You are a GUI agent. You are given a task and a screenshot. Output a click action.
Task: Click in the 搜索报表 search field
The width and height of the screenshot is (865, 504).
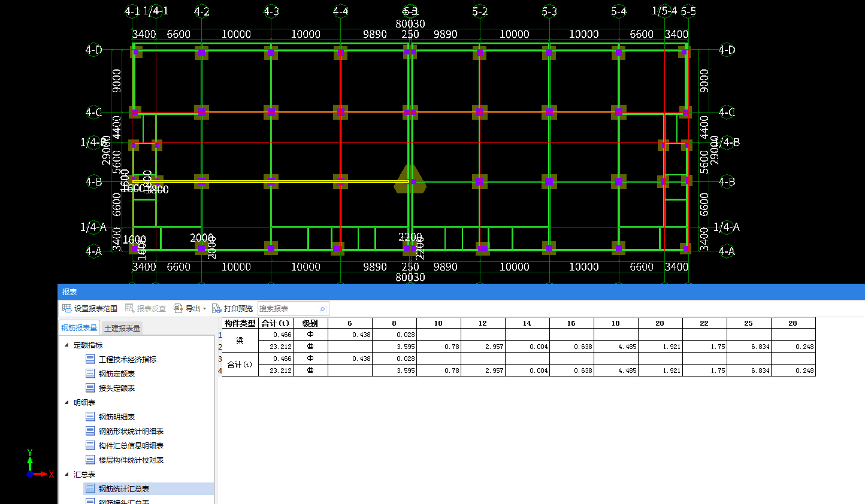(x=288, y=309)
